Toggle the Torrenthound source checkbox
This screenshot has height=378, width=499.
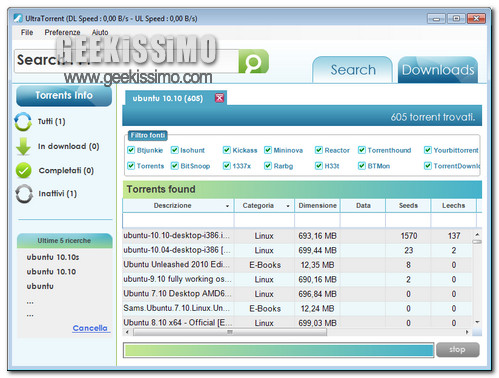coord(362,150)
